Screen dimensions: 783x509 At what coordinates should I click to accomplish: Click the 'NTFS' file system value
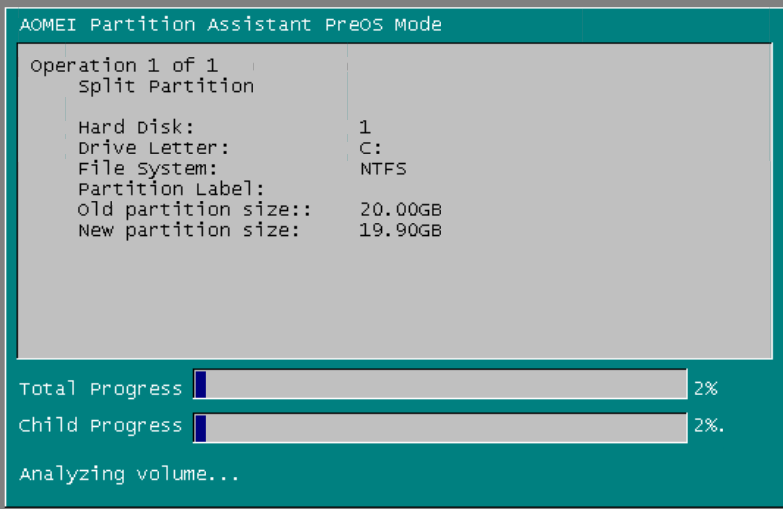click(x=383, y=168)
